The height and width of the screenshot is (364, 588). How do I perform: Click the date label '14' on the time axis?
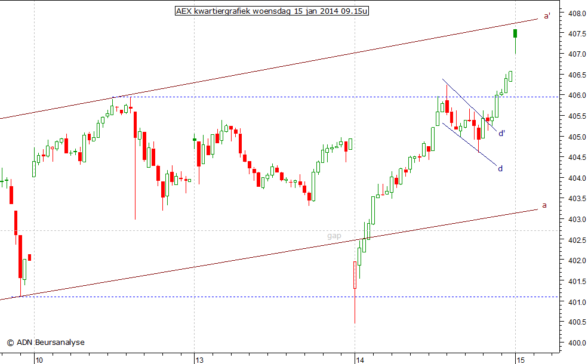[x=360, y=360]
